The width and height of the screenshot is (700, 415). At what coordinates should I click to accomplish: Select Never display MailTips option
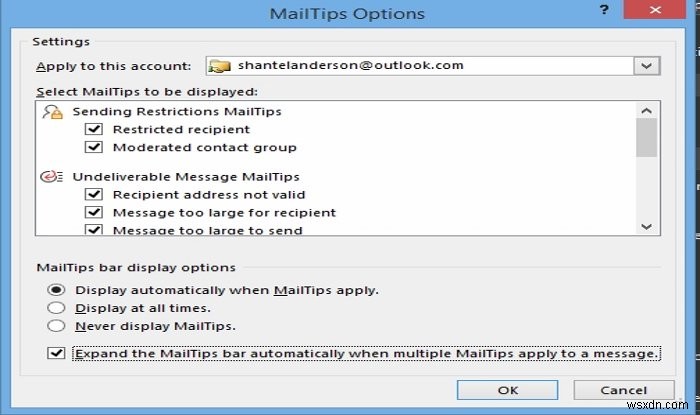(x=56, y=325)
